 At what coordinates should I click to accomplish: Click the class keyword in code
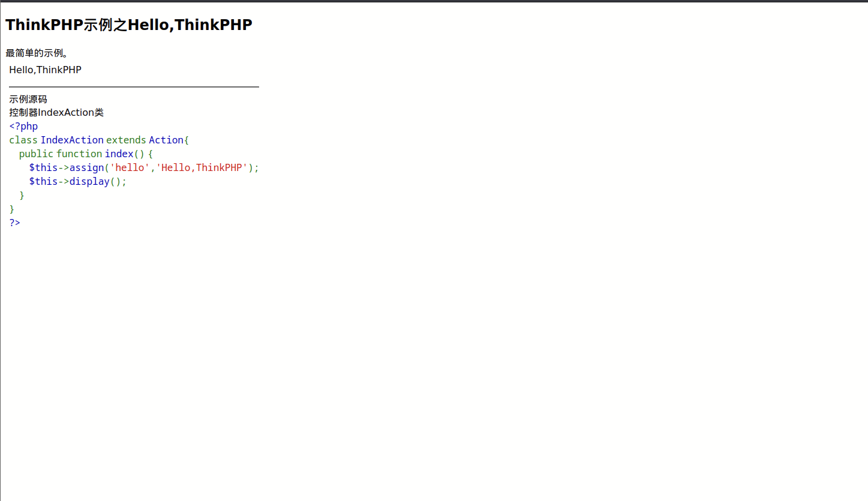[23, 140]
